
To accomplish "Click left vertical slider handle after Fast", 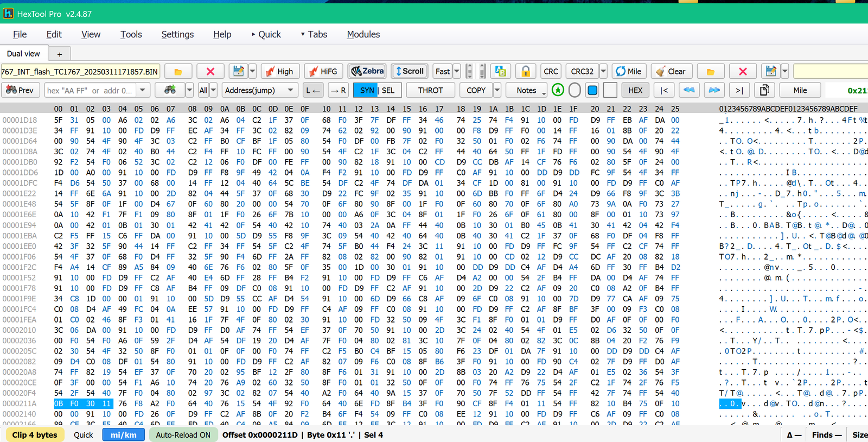I will [469, 71].
